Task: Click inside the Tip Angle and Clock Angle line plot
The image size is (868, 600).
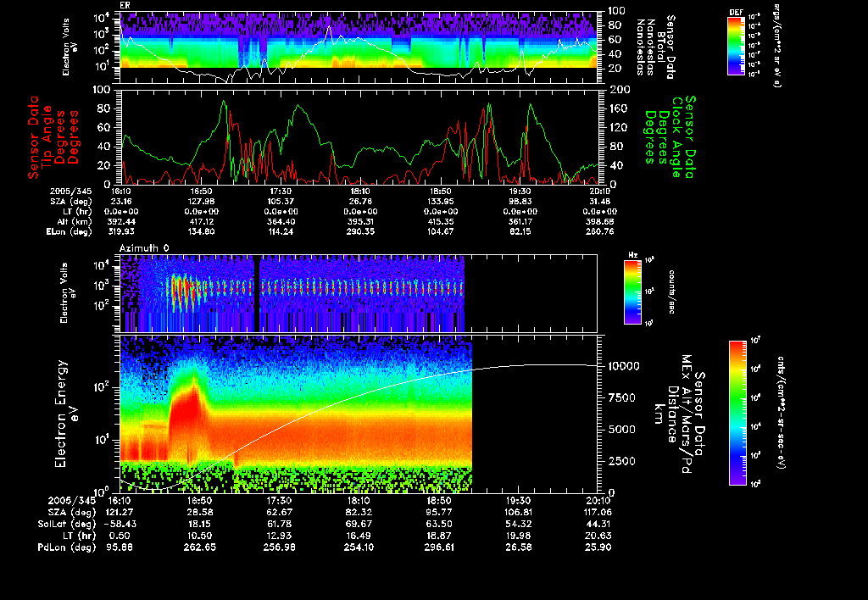Action: pos(359,136)
